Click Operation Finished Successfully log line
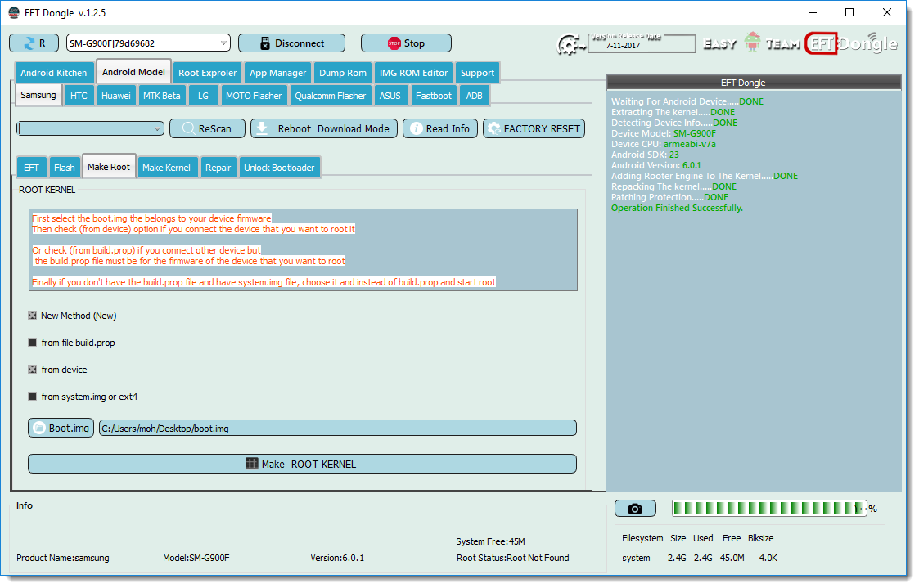 click(x=677, y=208)
